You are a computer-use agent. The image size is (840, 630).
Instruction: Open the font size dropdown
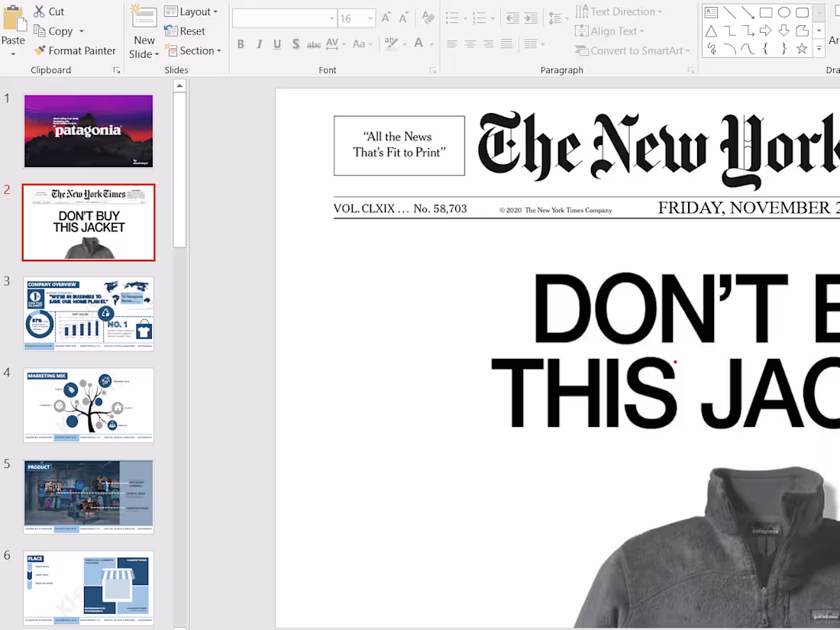click(370, 18)
